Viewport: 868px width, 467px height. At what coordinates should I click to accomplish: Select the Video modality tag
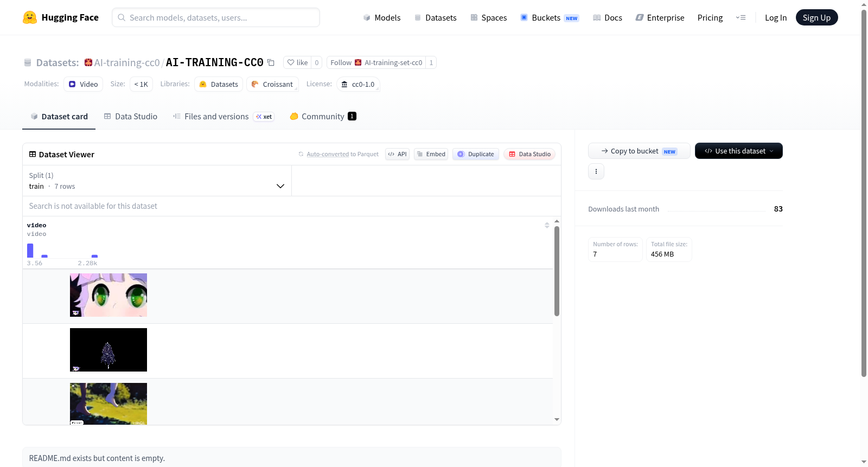[83, 84]
